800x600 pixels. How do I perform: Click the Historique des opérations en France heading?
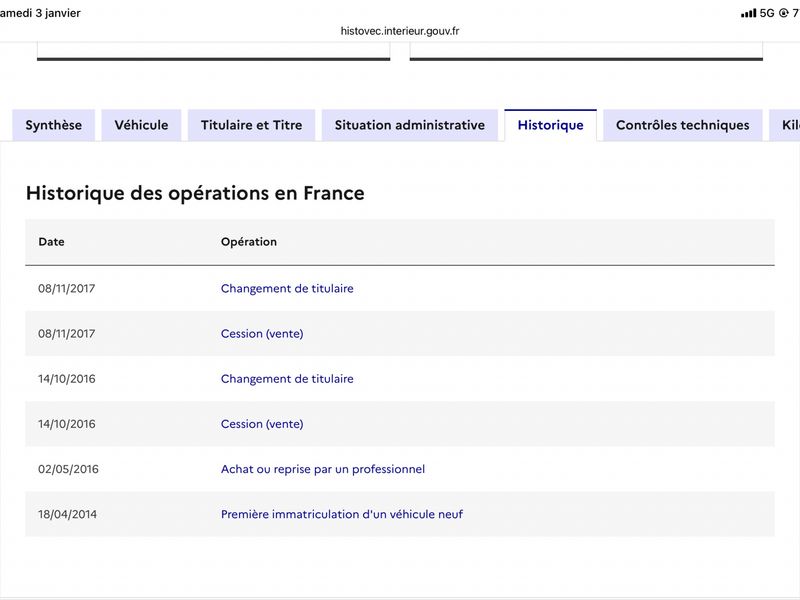click(x=195, y=193)
